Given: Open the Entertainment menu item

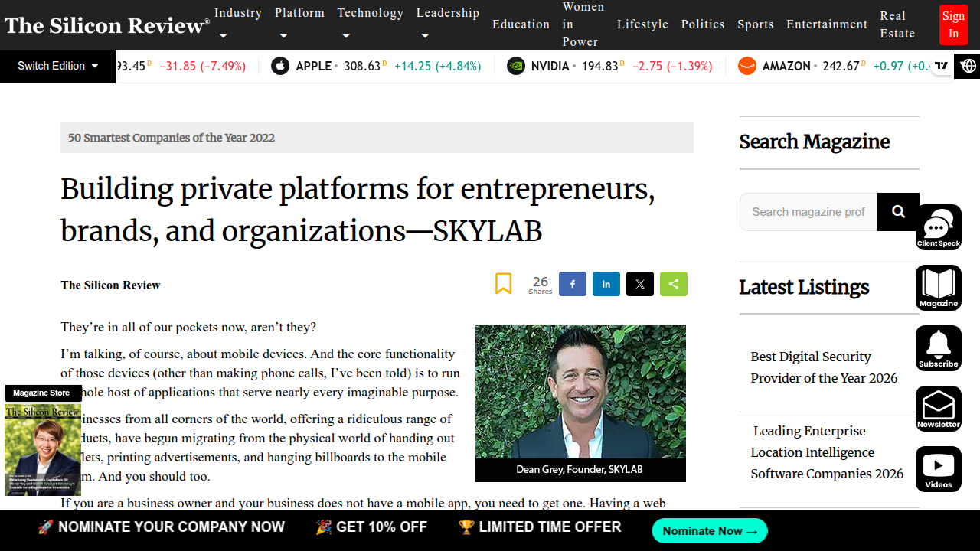Looking at the screenshot, I should pos(827,24).
